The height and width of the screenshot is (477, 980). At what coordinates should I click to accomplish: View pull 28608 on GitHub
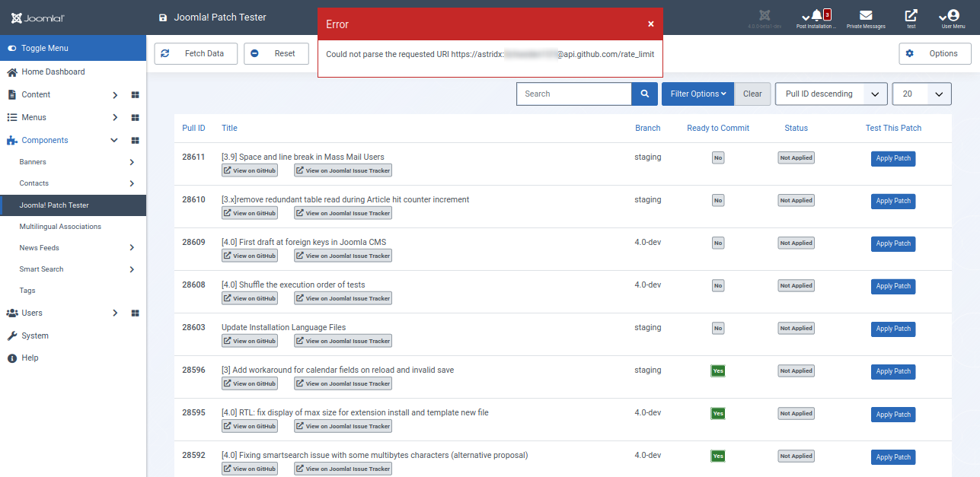click(x=250, y=298)
